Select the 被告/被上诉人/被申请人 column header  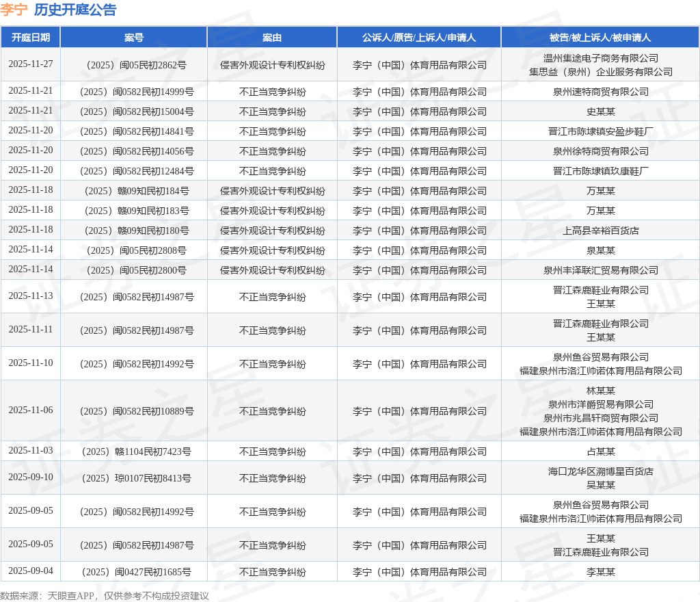(x=600, y=38)
